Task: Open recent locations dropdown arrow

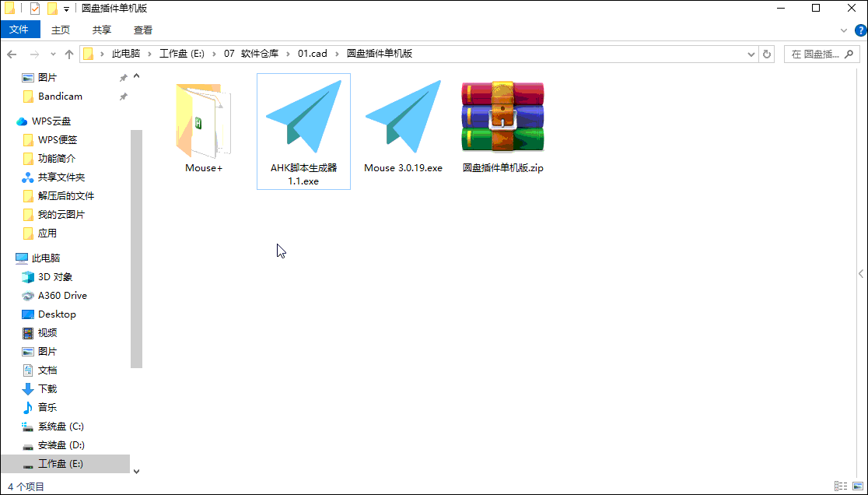Action: pos(53,54)
